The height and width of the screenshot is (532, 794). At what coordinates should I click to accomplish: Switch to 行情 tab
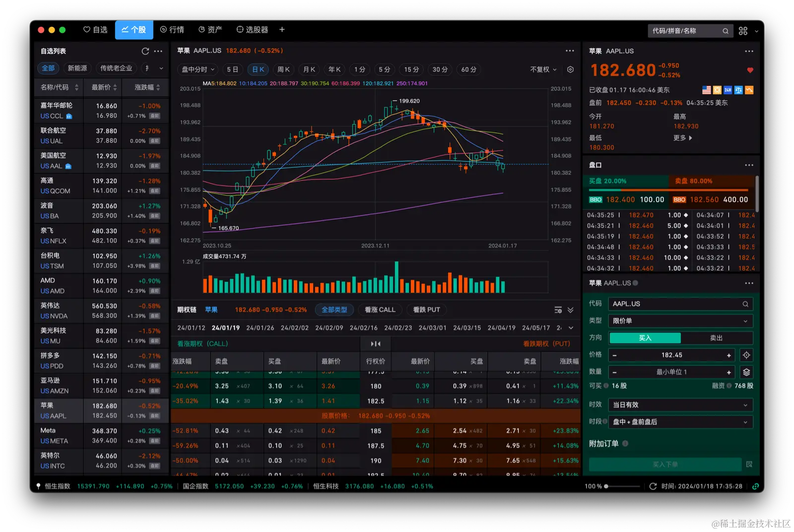(x=172, y=30)
